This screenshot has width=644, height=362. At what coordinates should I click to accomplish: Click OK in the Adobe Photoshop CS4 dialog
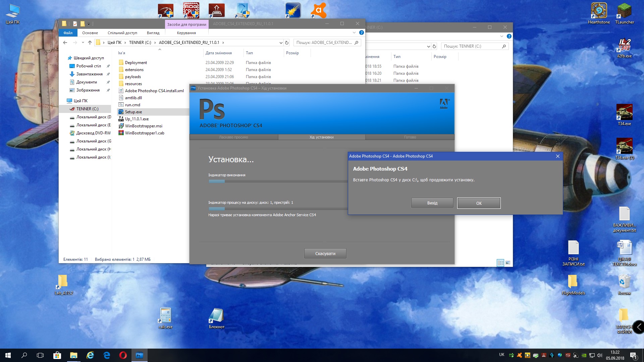click(479, 203)
